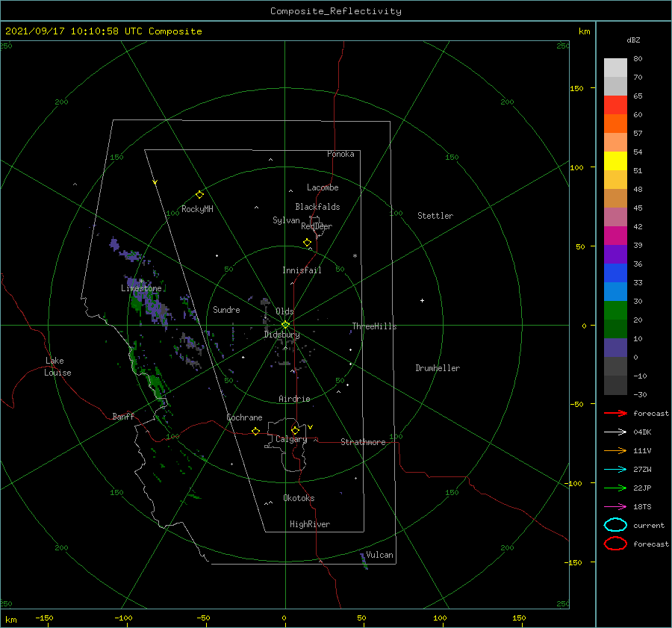
Task: Select the blue 33-36 dBZ swatch
Action: coord(615,273)
